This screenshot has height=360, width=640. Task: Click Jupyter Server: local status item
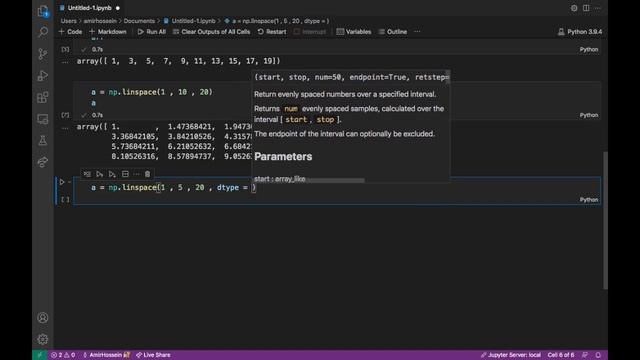coord(511,355)
